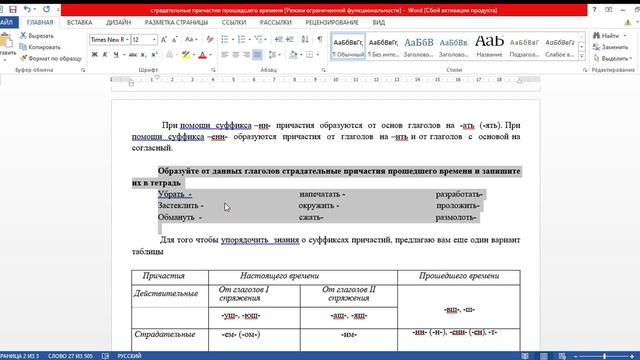Viewport: 640px width, 360px height.
Task: Open Выделить select dropdown
Action: click(x=613, y=59)
